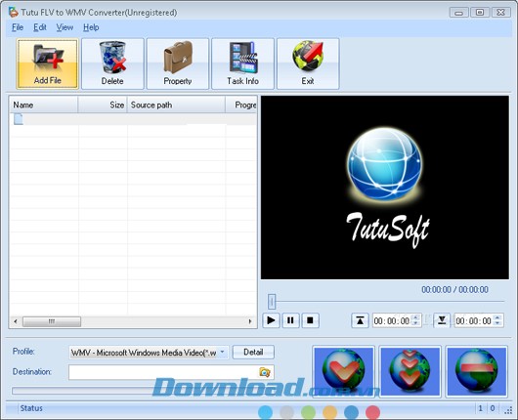Click the preview seek slider handle
Screen dimensions: 518x420
[x=272, y=302]
